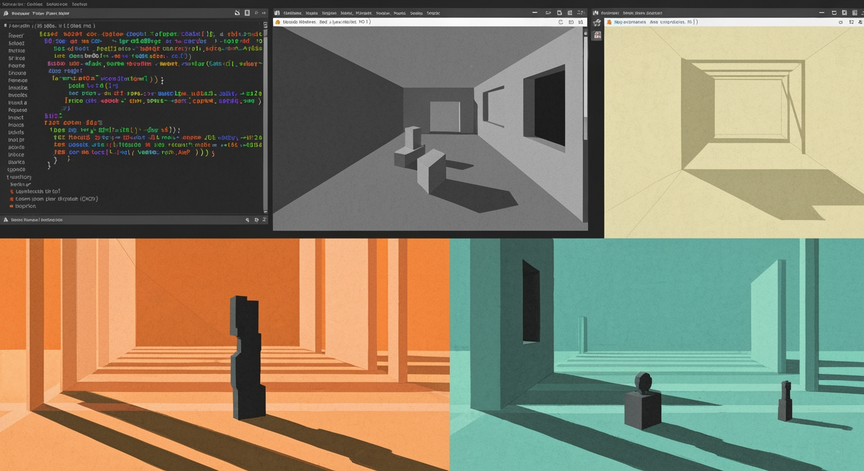The image size is (864, 471).
Task: Reload the gray render window using the refresh icon
Action: (x=560, y=22)
